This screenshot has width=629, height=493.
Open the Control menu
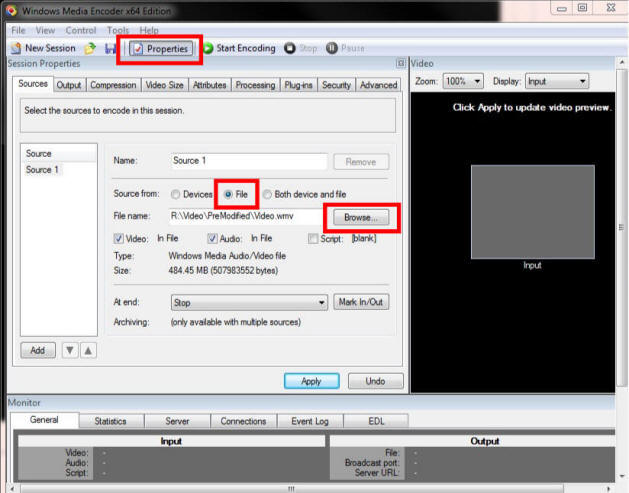click(x=81, y=30)
